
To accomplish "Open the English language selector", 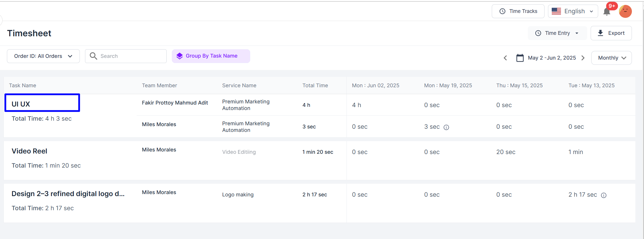I will click(x=573, y=11).
